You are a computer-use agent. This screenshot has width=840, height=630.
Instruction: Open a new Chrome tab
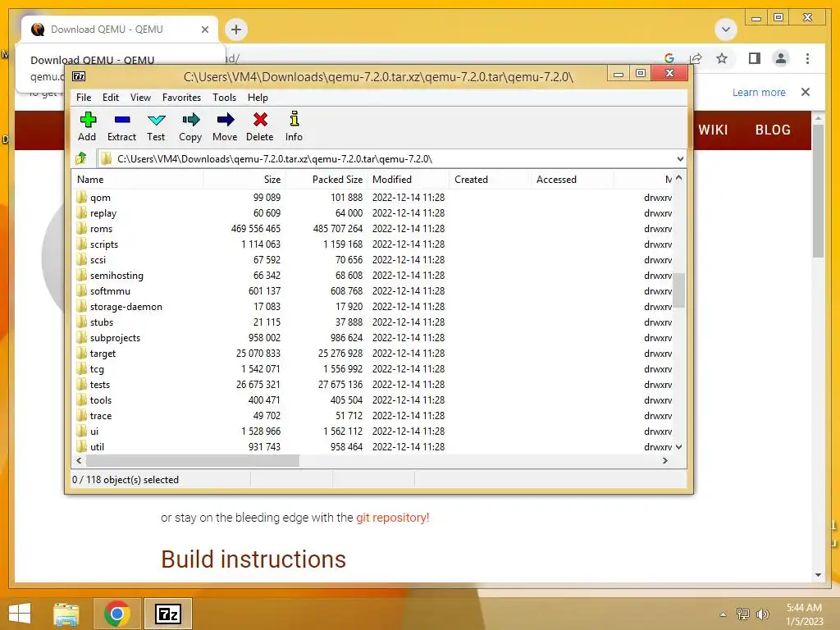click(236, 30)
